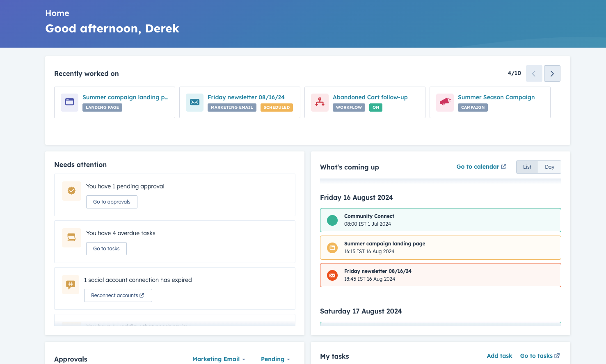Click the workflow icon on Abandoned Cart follow-up
The width and height of the screenshot is (606, 364).
coord(320,102)
